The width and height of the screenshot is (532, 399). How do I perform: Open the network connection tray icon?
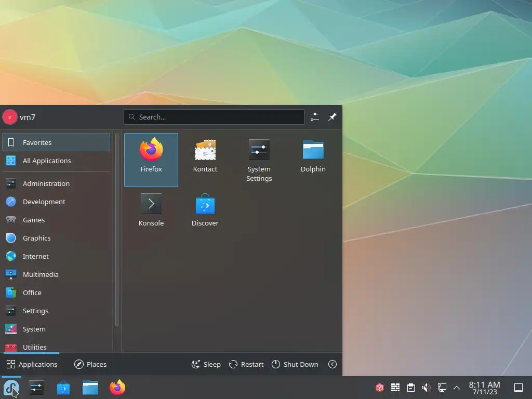442,387
